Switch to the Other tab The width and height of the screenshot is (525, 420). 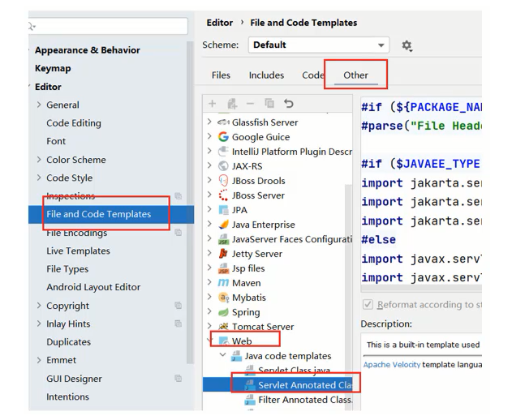355,75
